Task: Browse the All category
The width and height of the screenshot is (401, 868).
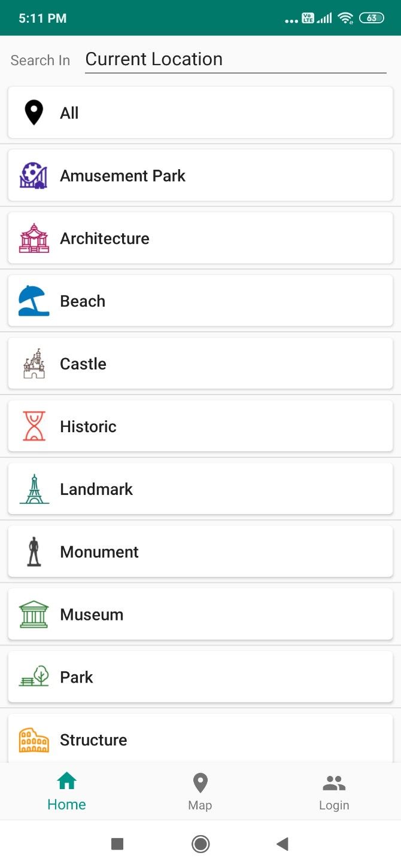Action: [x=200, y=112]
